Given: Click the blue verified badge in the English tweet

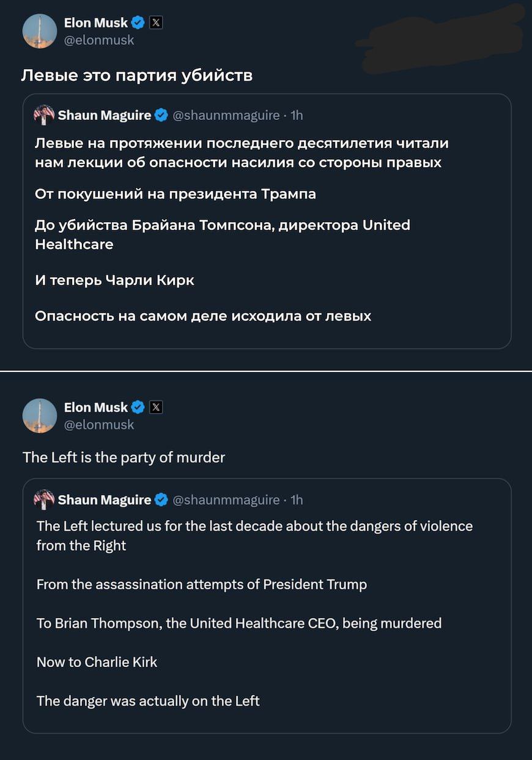Looking at the screenshot, I should coord(138,408).
